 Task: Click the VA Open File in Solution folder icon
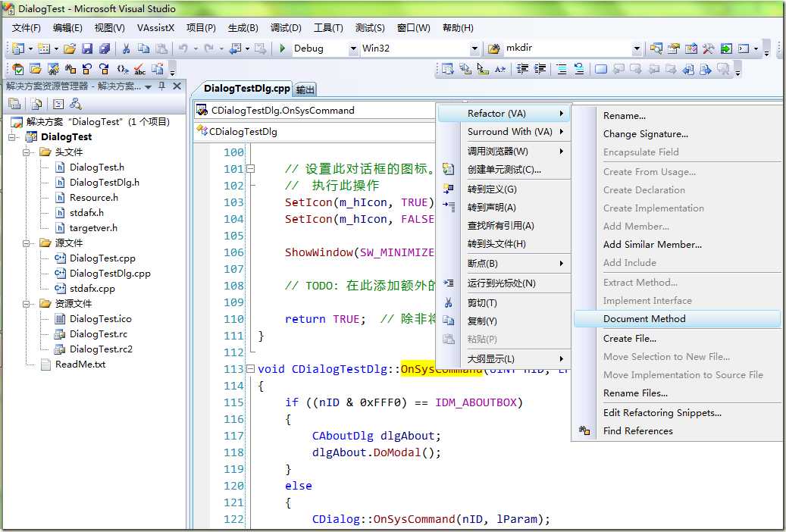click(x=35, y=69)
